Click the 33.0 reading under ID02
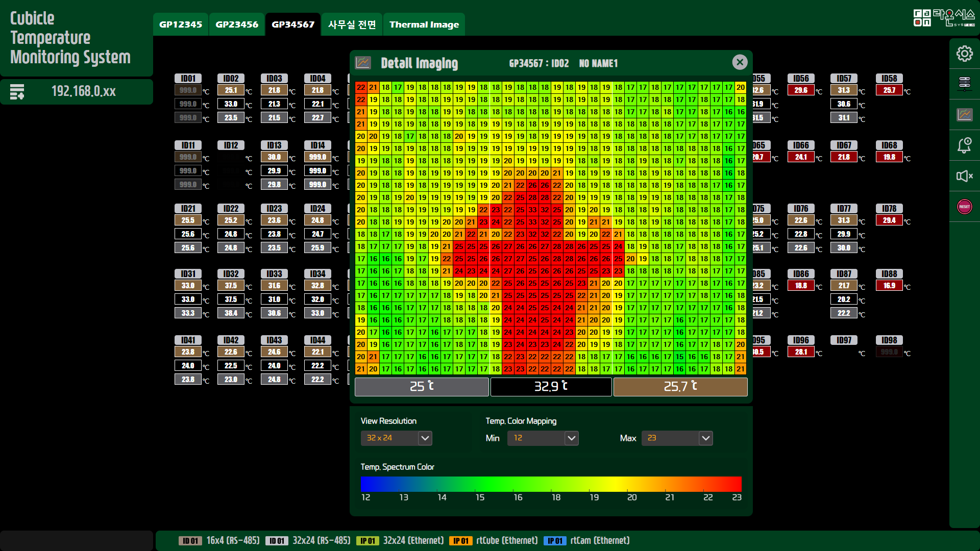980x551 pixels. [x=231, y=104]
